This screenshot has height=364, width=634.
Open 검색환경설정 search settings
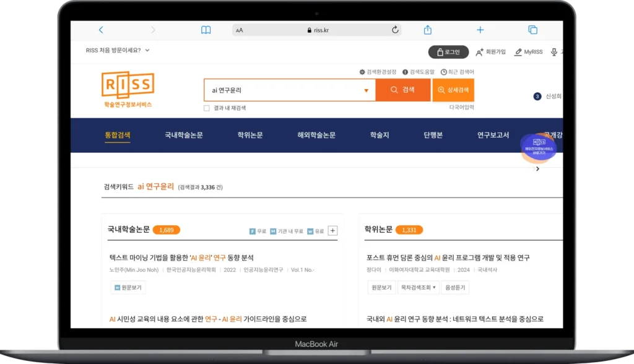(x=378, y=72)
